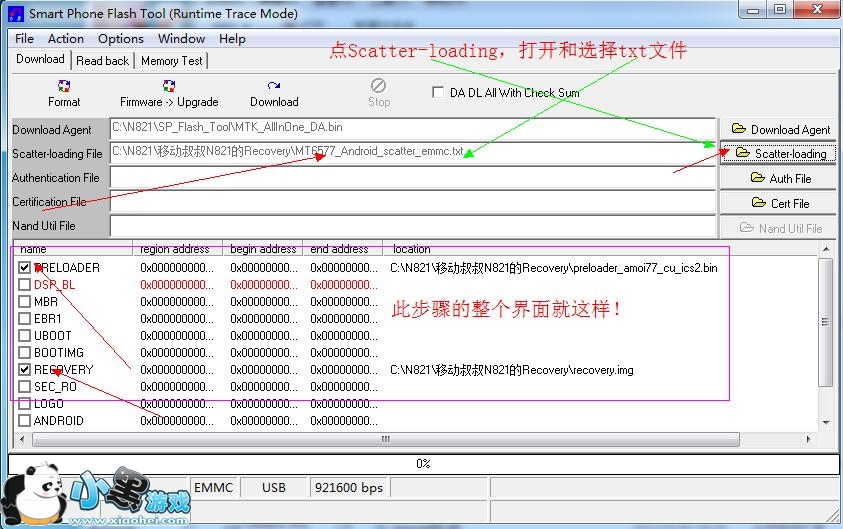Click the horizontal scrollbar right arrow
This screenshot has width=843, height=529.
click(x=809, y=439)
